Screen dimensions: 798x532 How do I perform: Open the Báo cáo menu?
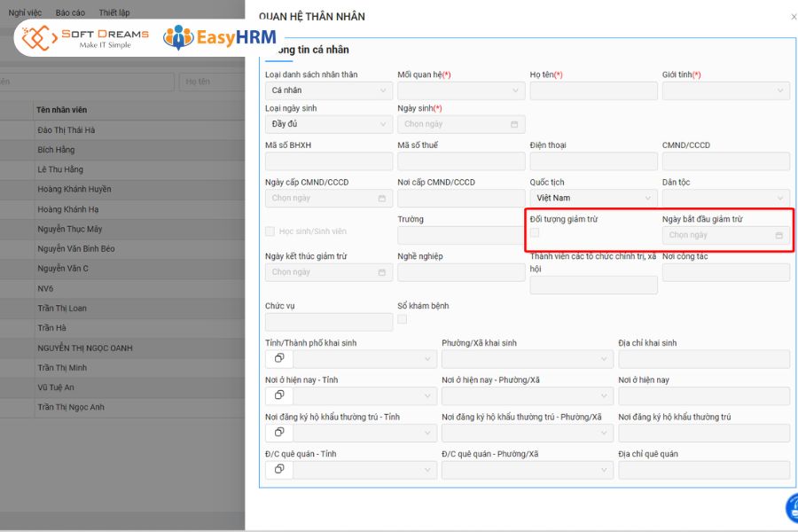pos(70,12)
